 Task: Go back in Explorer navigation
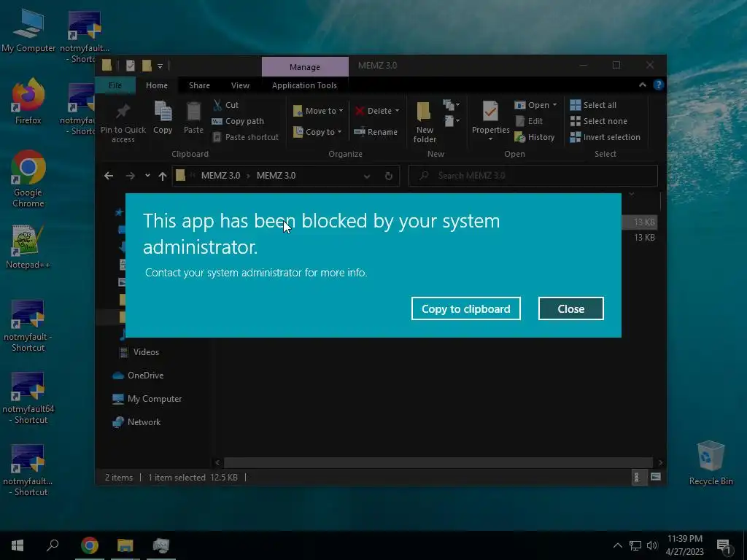coord(109,176)
